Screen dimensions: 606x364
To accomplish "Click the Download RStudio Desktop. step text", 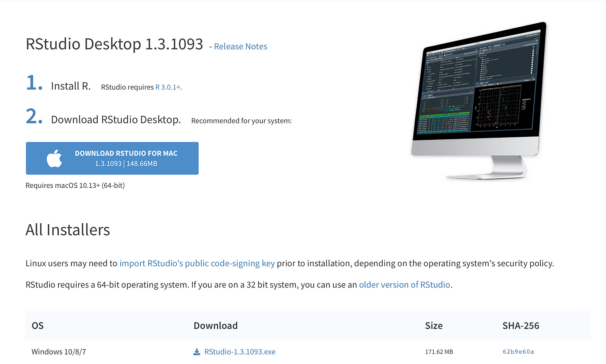I will tap(116, 119).
